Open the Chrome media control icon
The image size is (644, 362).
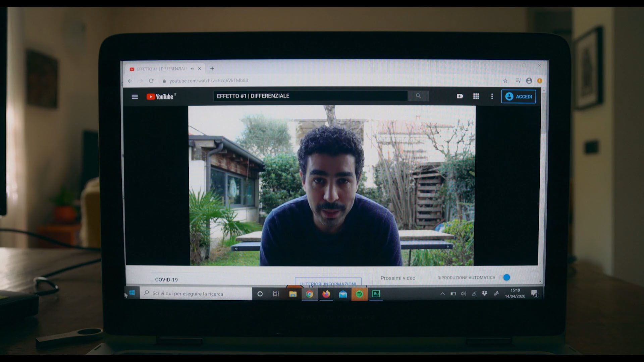pos(518,81)
